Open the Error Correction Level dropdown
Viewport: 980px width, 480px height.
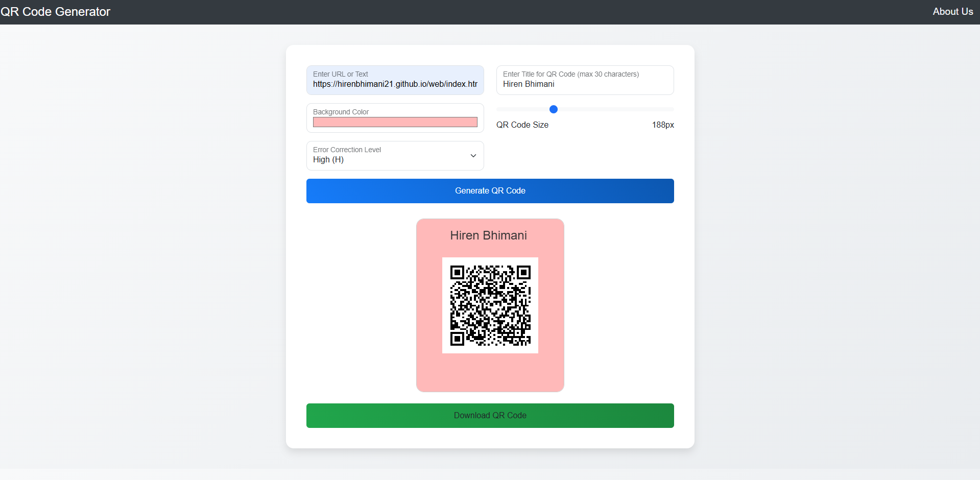click(x=395, y=156)
